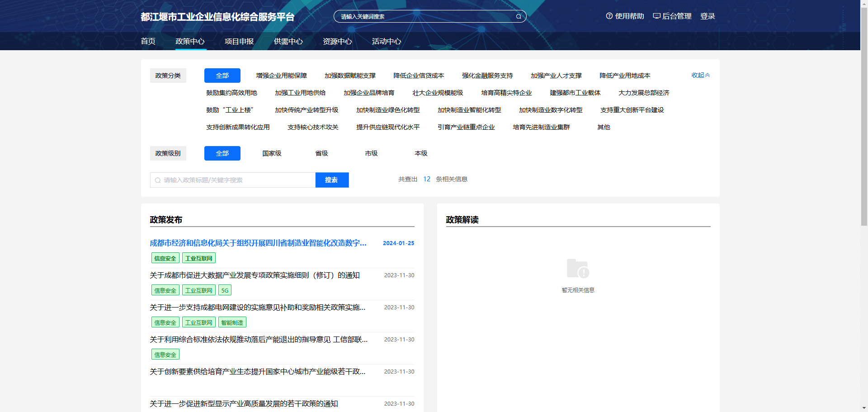Viewport: 868px width, 412px height.
Task: Open the 2024-01-25 smart manufacturing policy notice
Action: pyautogui.click(x=258, y=243)
